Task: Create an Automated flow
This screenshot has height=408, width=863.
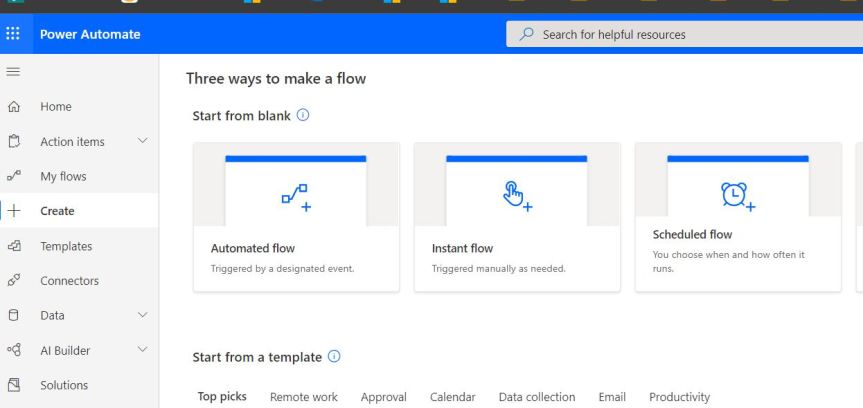Action: (296, 217)
